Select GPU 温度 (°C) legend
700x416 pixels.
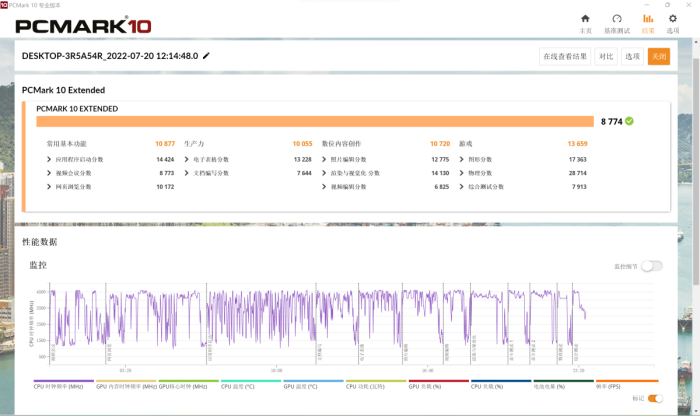[313, 384]
